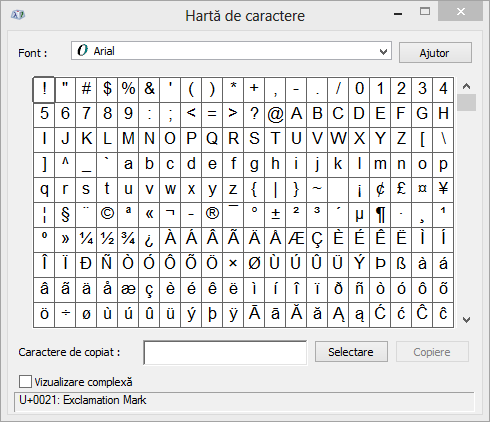
Task: Open the Font dropdown showing Arial
Action: (x=231, y=51)
